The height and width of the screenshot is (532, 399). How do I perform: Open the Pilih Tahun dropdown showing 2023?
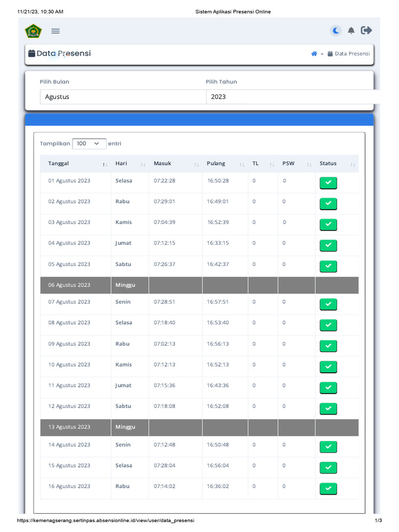tap(291, 97)
